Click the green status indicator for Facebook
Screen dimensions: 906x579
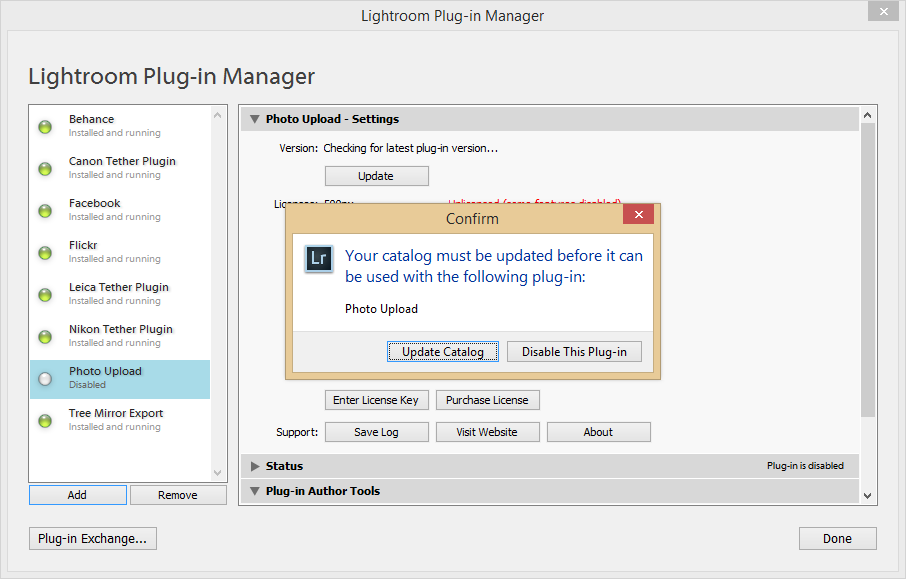click(x=45, y=211)
